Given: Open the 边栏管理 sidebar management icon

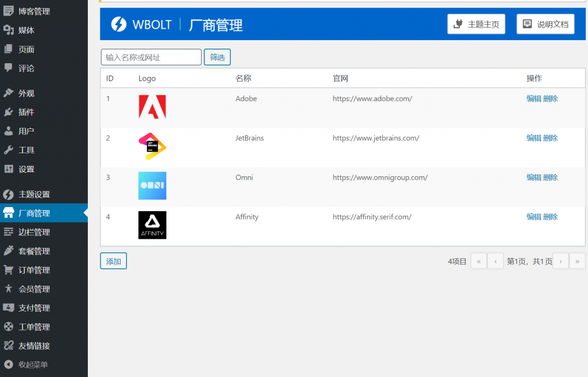Looking at the screenshot, I should point(8,232).
